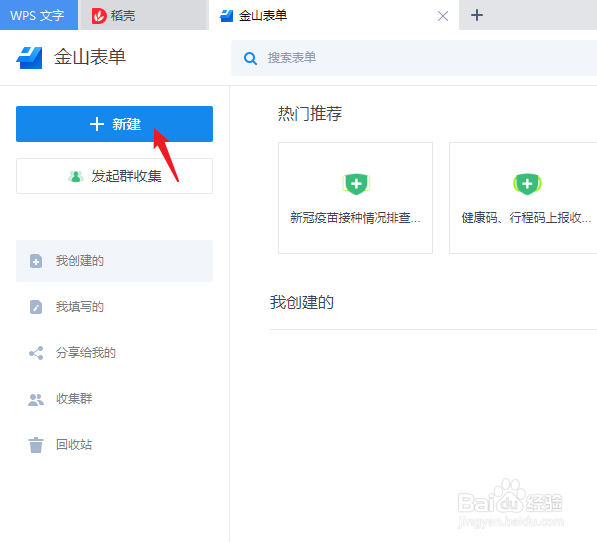Click the 新建 create button
This screenshot has width=597, height=542.
[x=114, y=124]
